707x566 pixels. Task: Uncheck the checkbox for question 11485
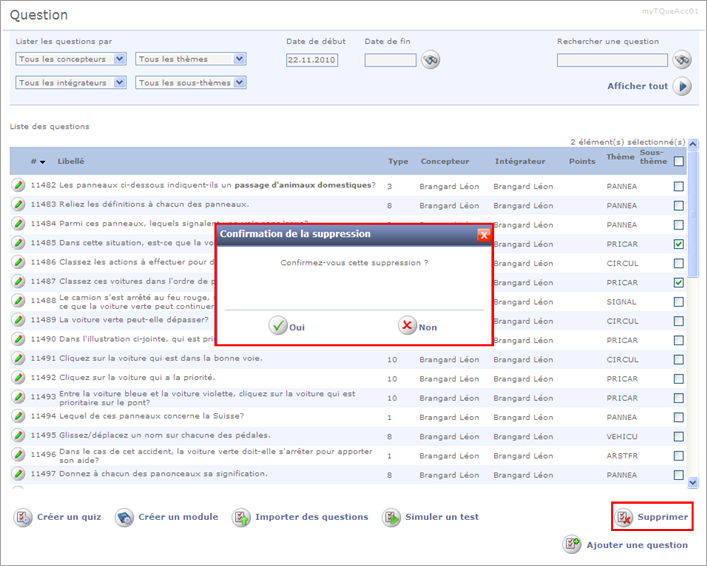tap(679, 244)
